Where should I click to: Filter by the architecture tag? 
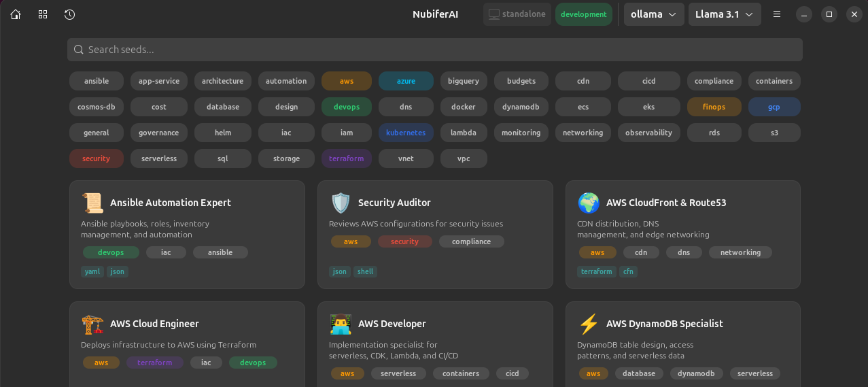(223, 81)
